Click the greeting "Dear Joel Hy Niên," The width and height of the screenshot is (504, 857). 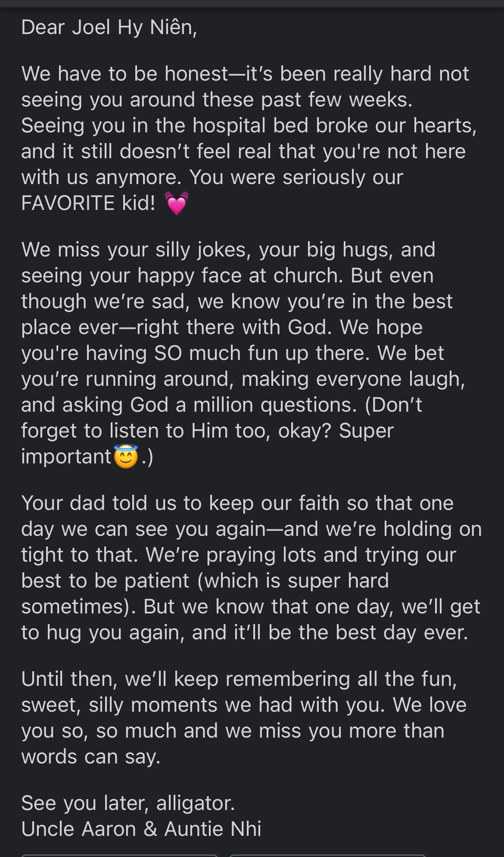[x=109, y=28]
